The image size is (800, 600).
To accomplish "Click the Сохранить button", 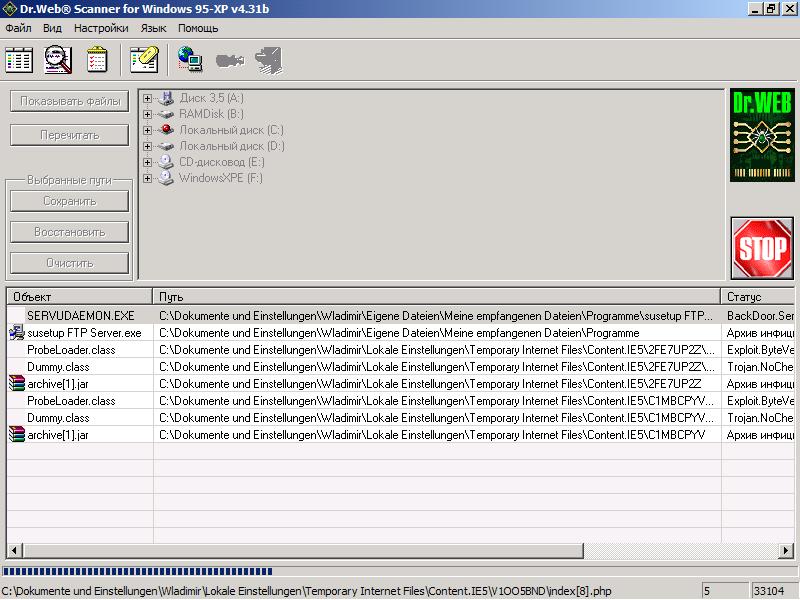I will pyautogui.click(x=70, y=201).
